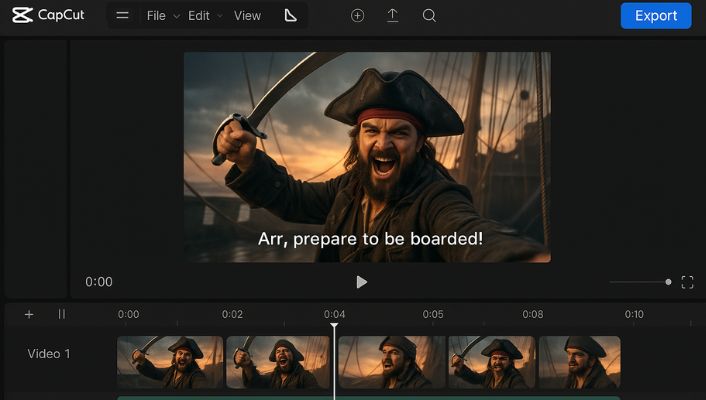The height and width of the screenshot is (400, 706).
Task: Click the 0:08 mark on timeline ruler
Action: [533, 314]
